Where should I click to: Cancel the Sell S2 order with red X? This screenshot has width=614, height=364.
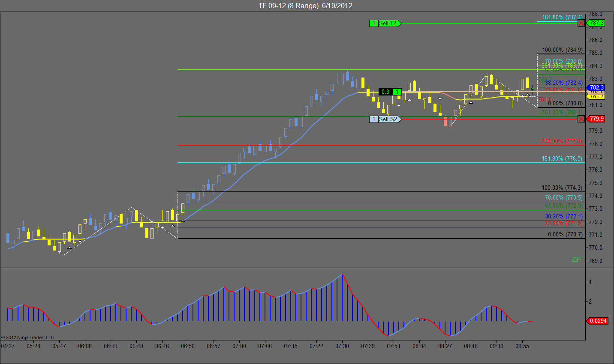click(x=581, y=119)
